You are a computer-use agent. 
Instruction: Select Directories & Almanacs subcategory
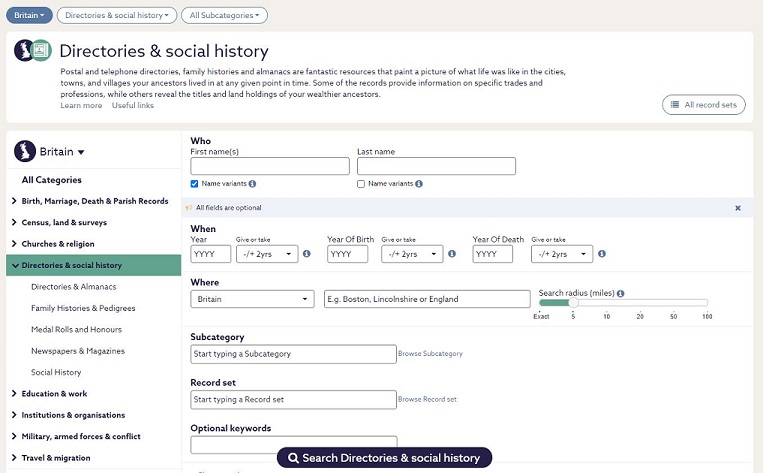[x=73, y=287]
